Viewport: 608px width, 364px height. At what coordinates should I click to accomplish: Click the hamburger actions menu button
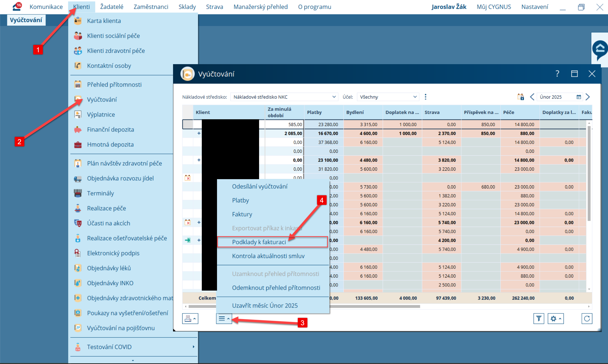click(224, 319)
